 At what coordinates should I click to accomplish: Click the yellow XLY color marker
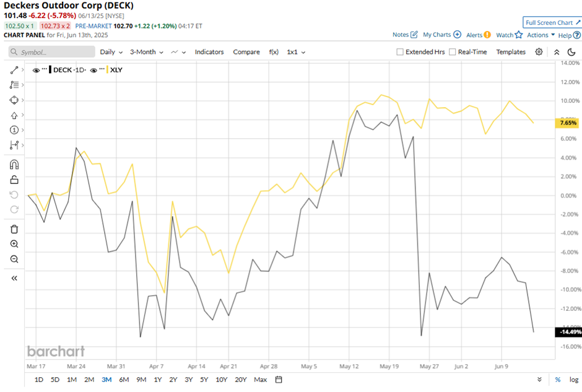point(107,70)
